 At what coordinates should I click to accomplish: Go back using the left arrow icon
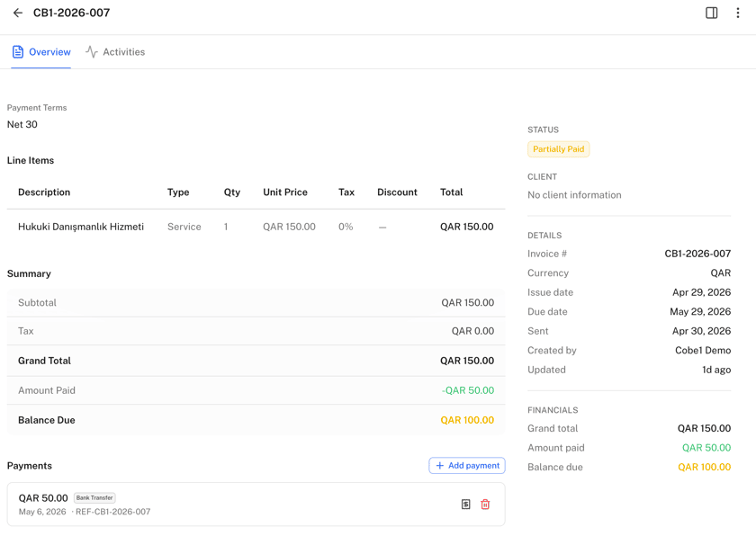(18, 13)
